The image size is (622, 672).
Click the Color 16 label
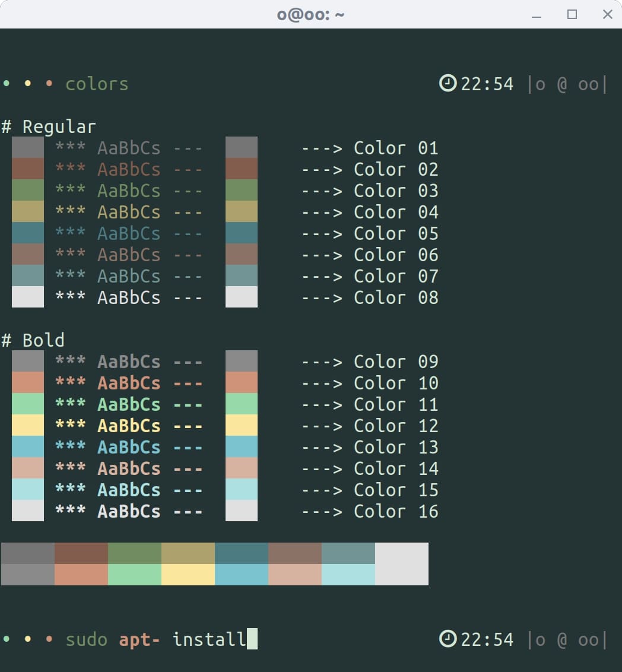click(396, 511)
